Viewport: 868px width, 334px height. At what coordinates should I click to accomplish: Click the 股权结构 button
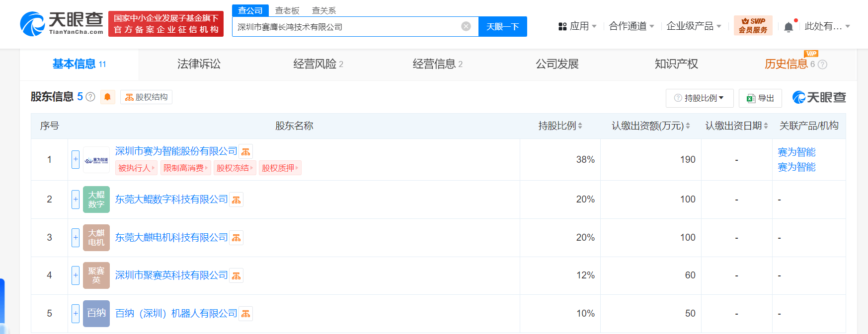tap(146, 97)
